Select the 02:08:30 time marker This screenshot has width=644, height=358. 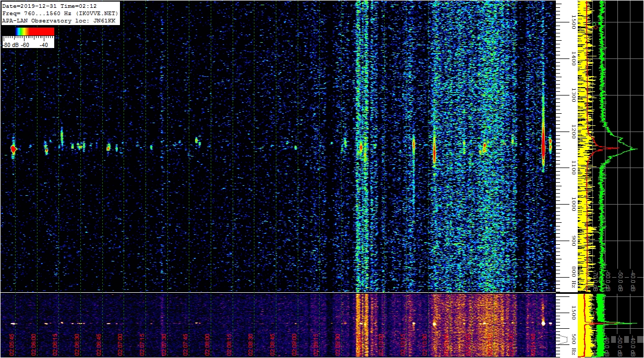[x=251, y=344]
